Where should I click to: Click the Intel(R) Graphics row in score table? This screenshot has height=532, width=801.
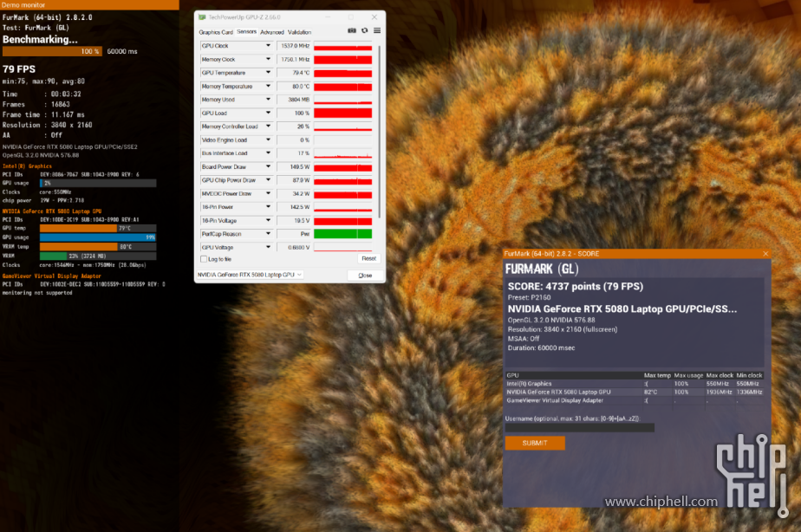(634, 384)
